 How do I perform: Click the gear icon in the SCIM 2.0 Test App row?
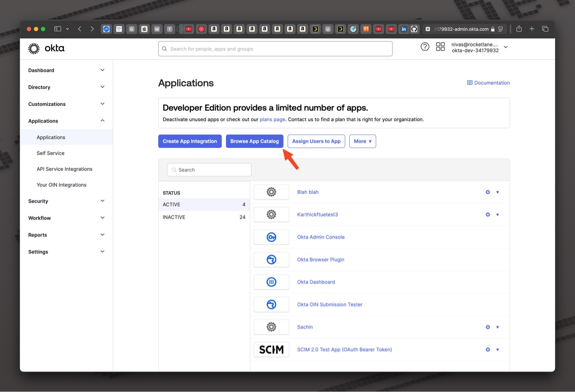(488, 350)
